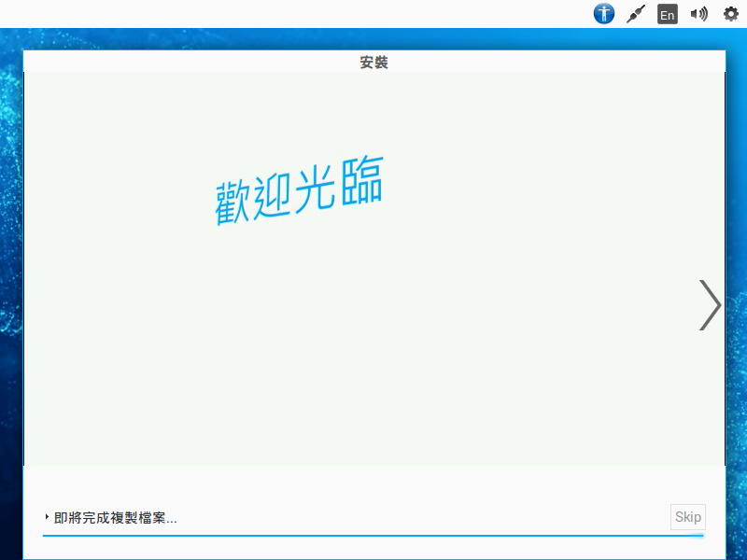Advance the slideshow with the right arrow
The width and height of the screenshot is (747, 560).
(x=710, y=305)
